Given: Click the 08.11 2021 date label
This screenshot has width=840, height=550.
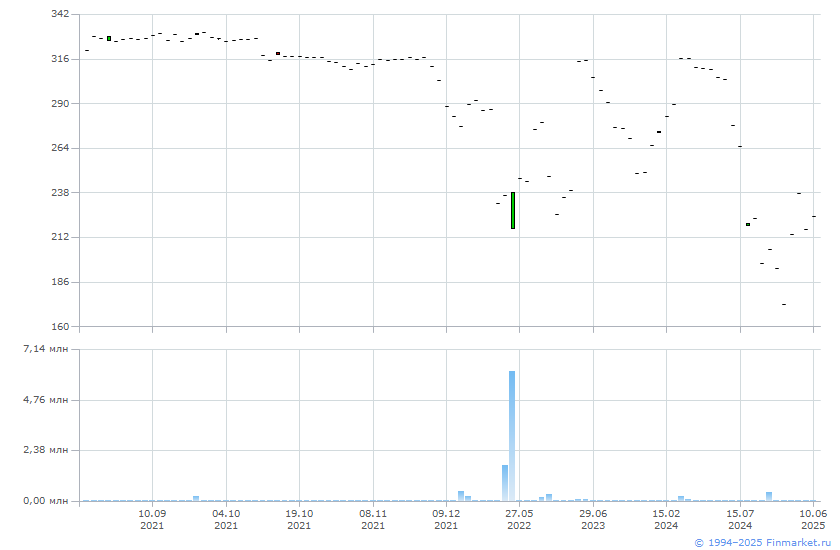Looking at the screenshot, I should pyautogui.click(x=373, y=519).
